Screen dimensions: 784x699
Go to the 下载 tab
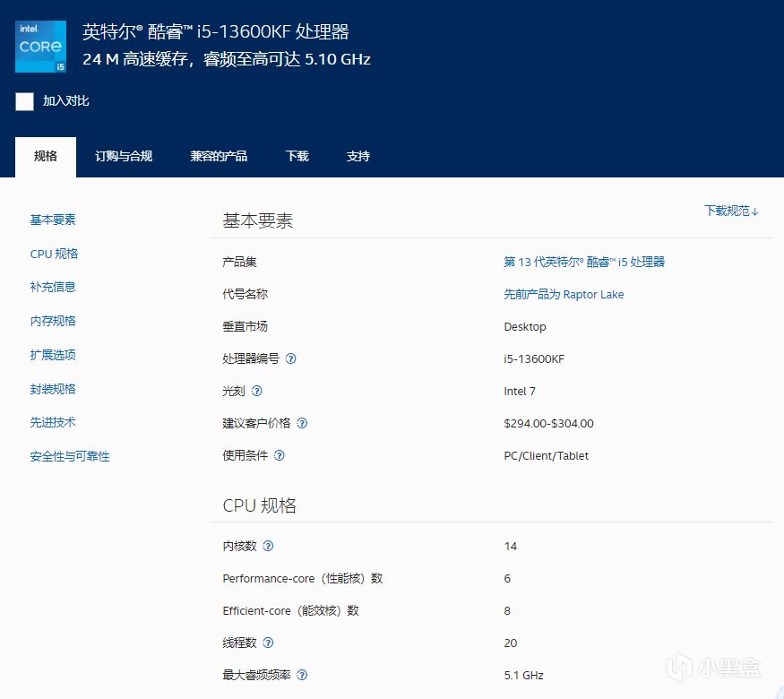[297, 157]
